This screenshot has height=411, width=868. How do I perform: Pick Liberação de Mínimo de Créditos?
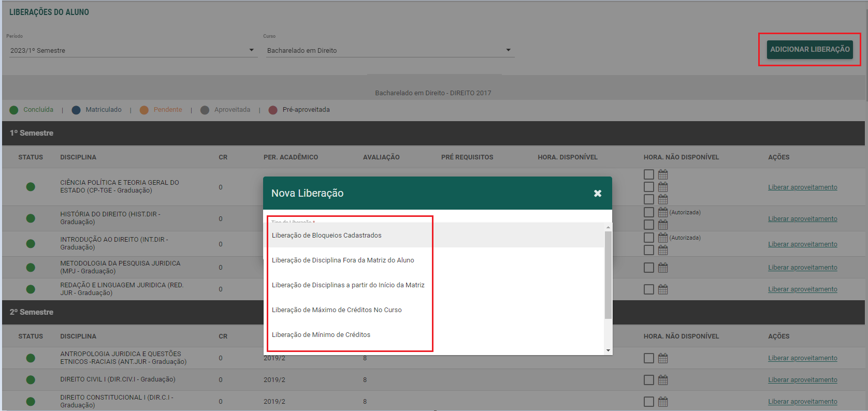click(x=434, y=334)
